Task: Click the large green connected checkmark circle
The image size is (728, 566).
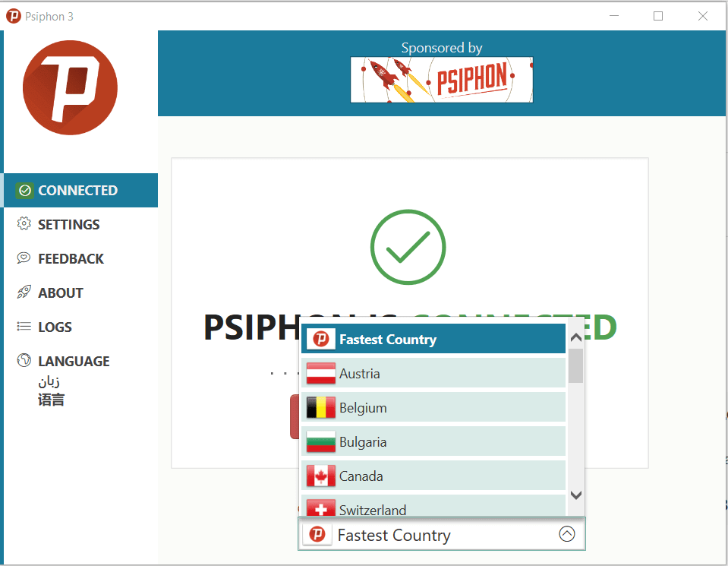Action: coord(408,247)
